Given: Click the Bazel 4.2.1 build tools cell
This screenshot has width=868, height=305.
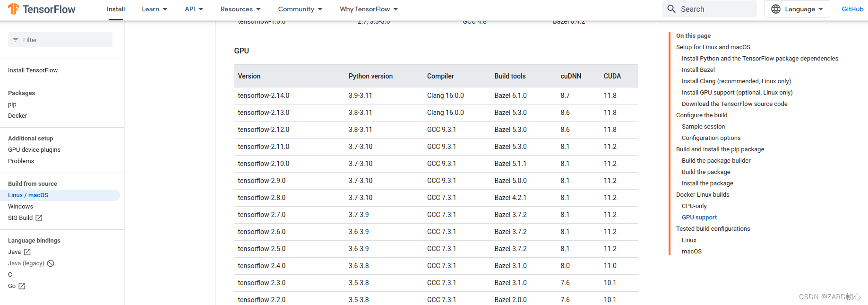Looking at the screenshot, I should (510, 198).
